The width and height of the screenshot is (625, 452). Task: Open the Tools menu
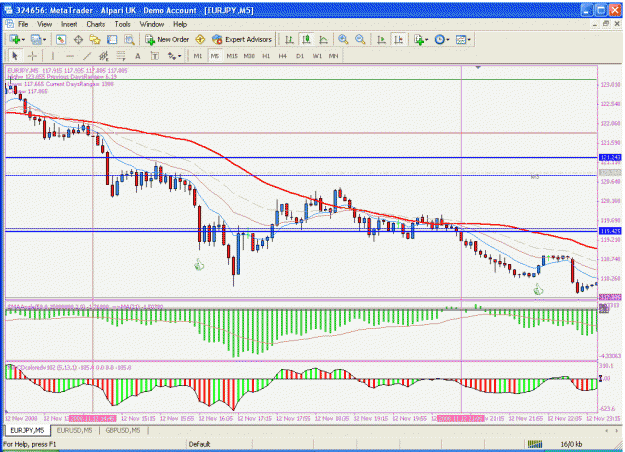(x=122, y=24)
